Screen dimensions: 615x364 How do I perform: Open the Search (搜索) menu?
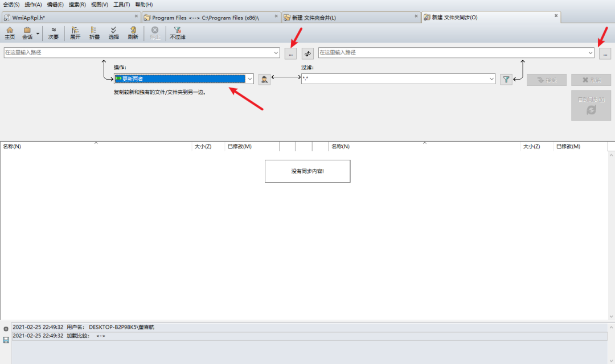[x=77, y=5]
